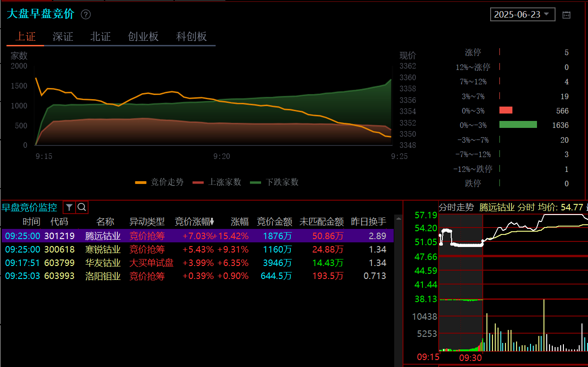Sort by the 异动类型 column header
Image resolution: width=588 pixels, height=367 pixels.
pos(147,221)
